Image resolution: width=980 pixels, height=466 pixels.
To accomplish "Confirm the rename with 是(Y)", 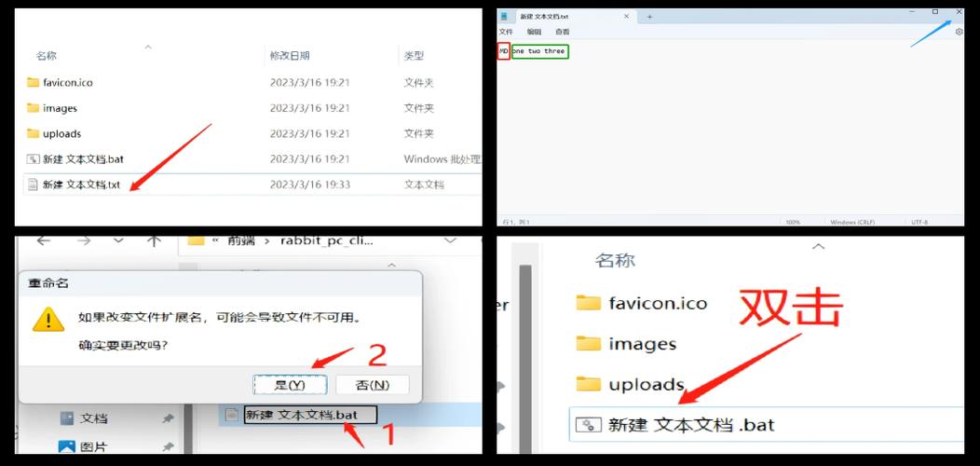I will point(290,385).
